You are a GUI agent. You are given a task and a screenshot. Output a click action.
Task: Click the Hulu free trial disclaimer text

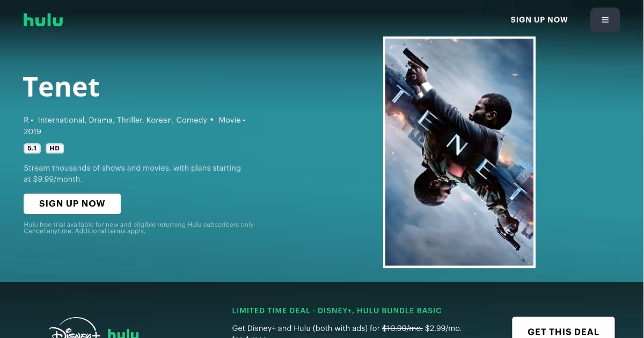pyautogui.click(x=139, y=228)
